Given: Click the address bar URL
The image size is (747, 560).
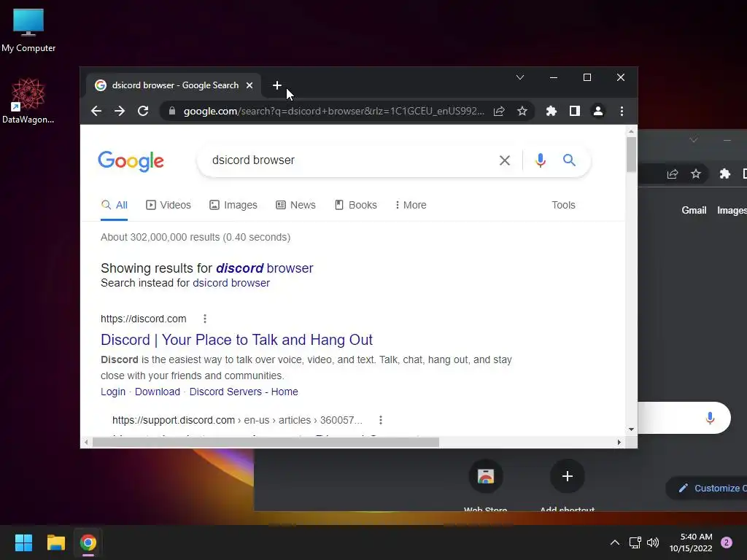Looking at the screenshot, I should (333, 111).
